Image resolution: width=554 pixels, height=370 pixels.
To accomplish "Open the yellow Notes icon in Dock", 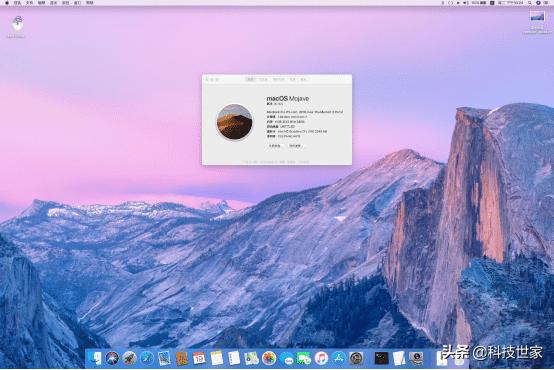I will [x=217, y=358].
